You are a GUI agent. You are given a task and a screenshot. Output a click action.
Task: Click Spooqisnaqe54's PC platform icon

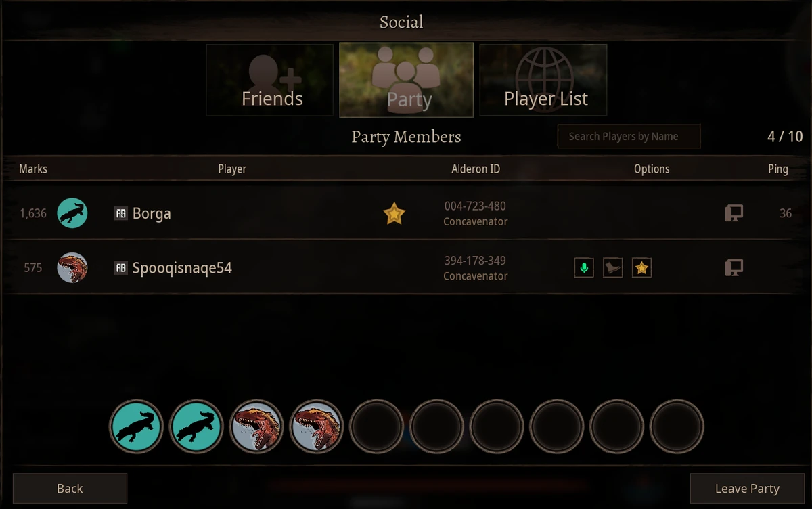coord(734,267)
